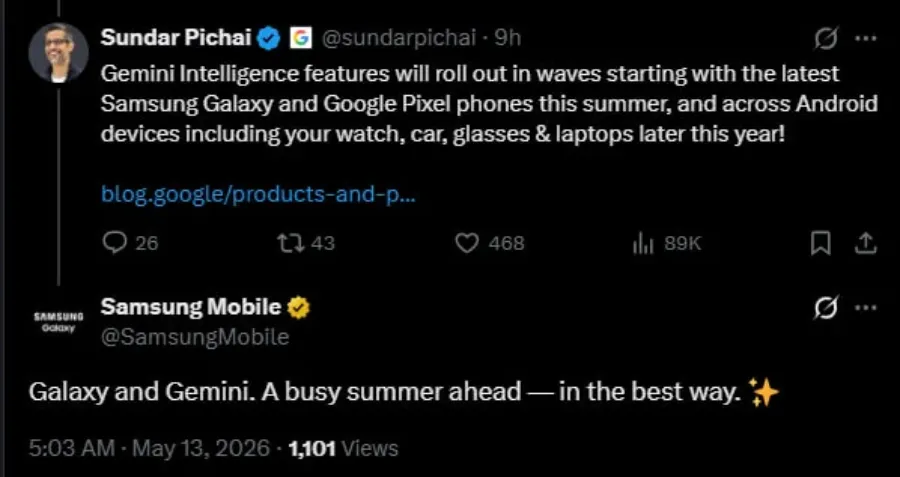900x477 pixels.
Task: Open the more options menu on Pichai's tweet
Action: pyautogui.click(x=866, y=38)
